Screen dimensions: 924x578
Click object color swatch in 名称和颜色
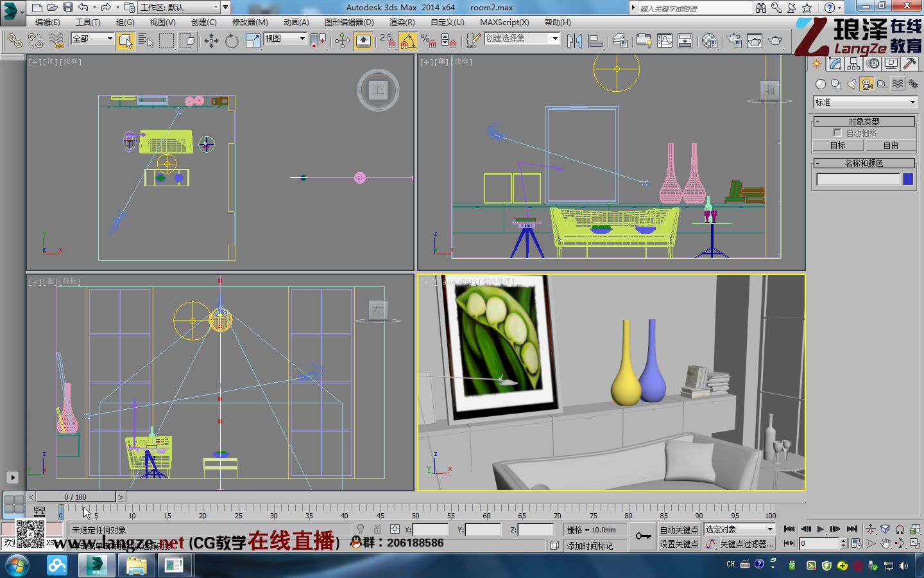(908, 179)
